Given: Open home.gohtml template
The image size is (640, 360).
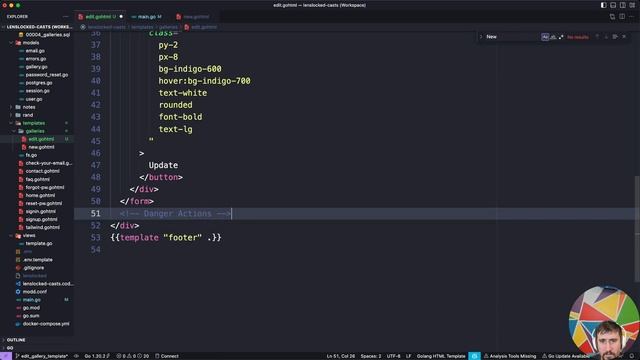Looking at the screenshot, I should [x=40, y=196].
